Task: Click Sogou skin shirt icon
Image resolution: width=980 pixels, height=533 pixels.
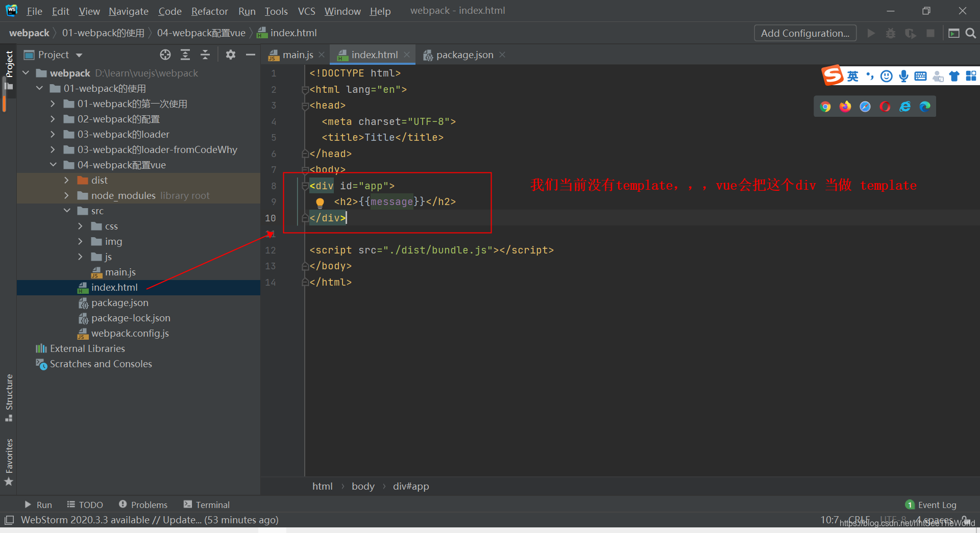Action: (x=954, y=76)
